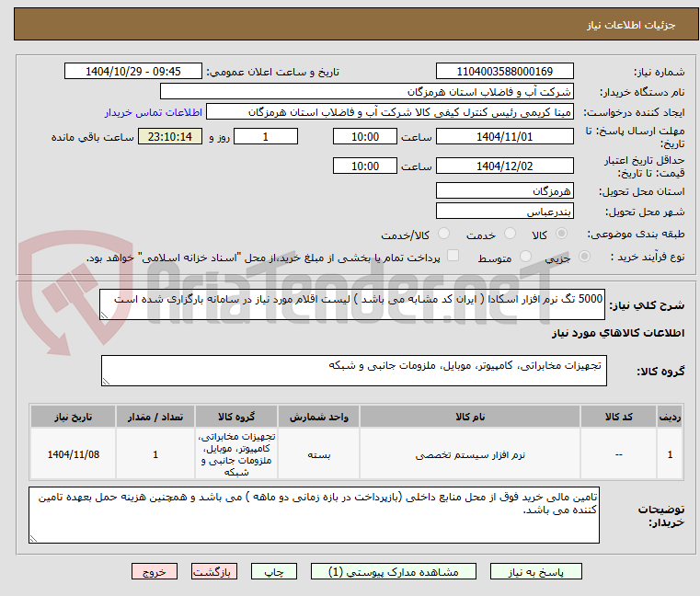Click resize handle of توضیحات خریدار textbox
The height and width of the screenshot is (596, 700).
coord(33,538)
